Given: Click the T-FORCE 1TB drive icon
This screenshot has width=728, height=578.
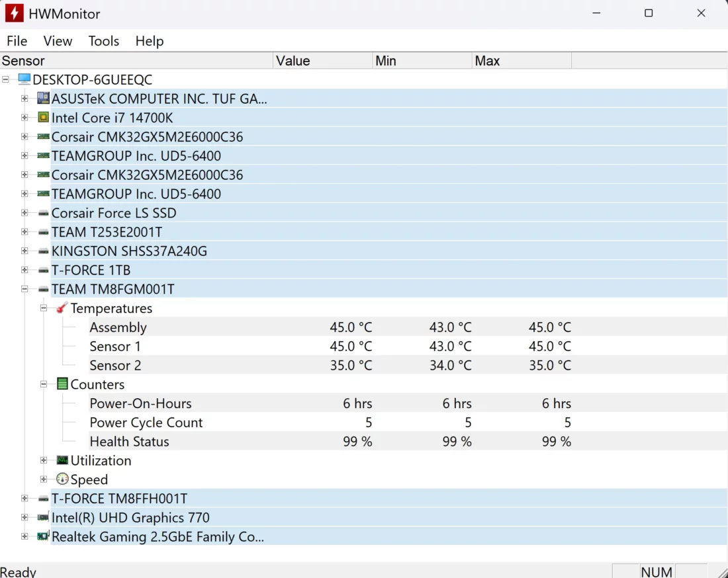Looking at the screenshot, I should click(x=43, y=270).
